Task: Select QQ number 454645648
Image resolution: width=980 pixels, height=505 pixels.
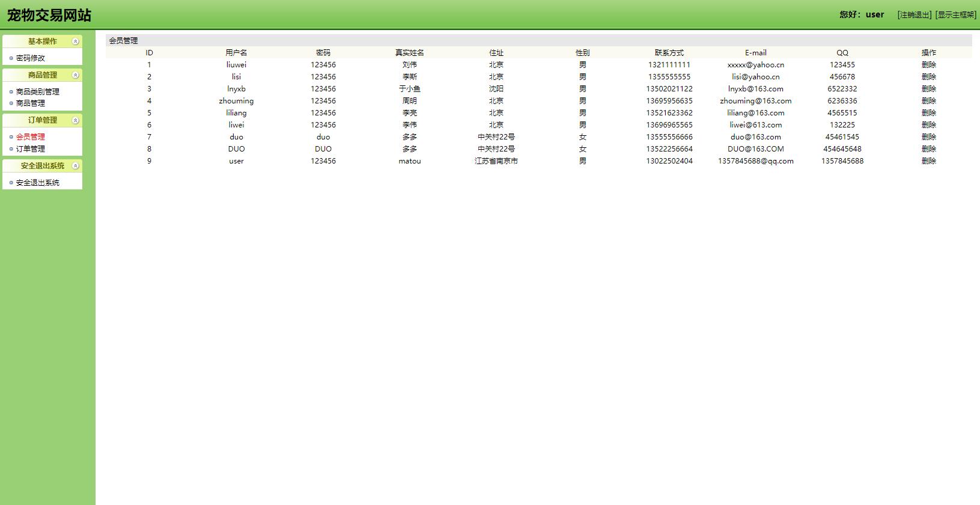Action: tap(842, 149)
